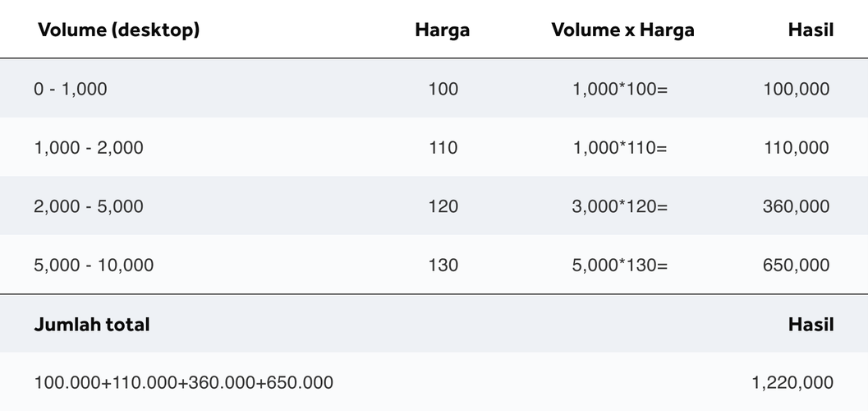Select the "5,000*130=" calculation cell

click(x=620, y=266)
